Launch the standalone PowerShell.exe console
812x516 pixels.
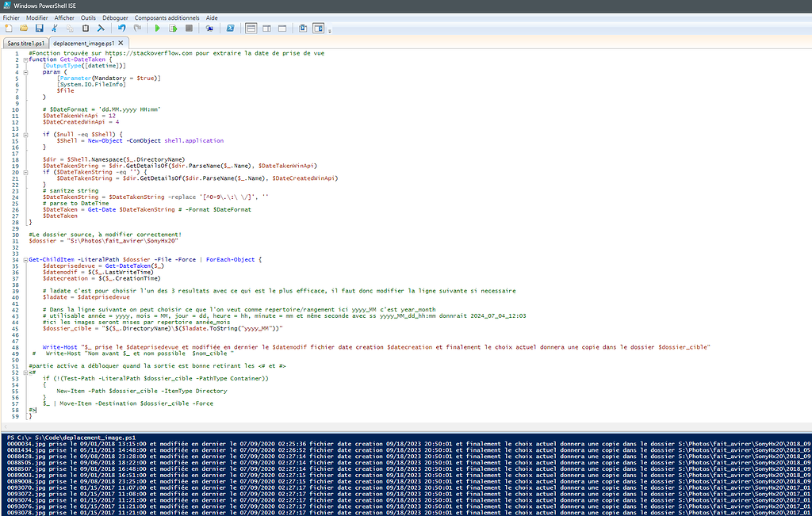pos(232,28)
